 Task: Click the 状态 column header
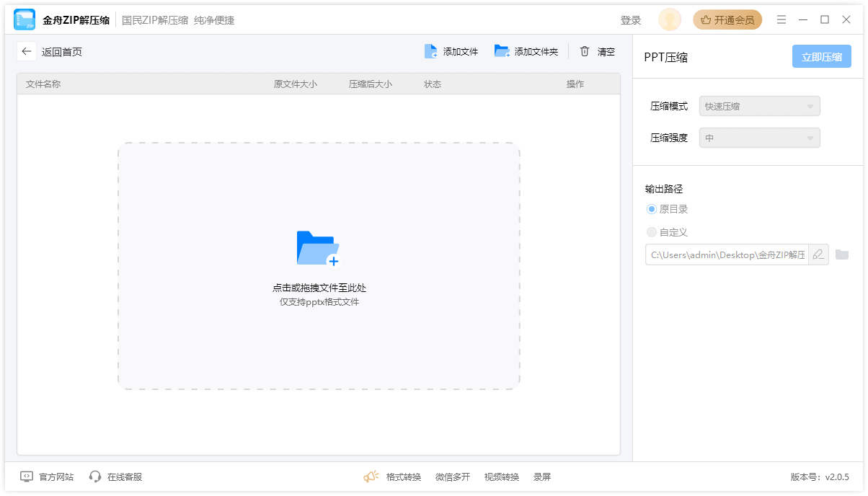pos(433,84)
